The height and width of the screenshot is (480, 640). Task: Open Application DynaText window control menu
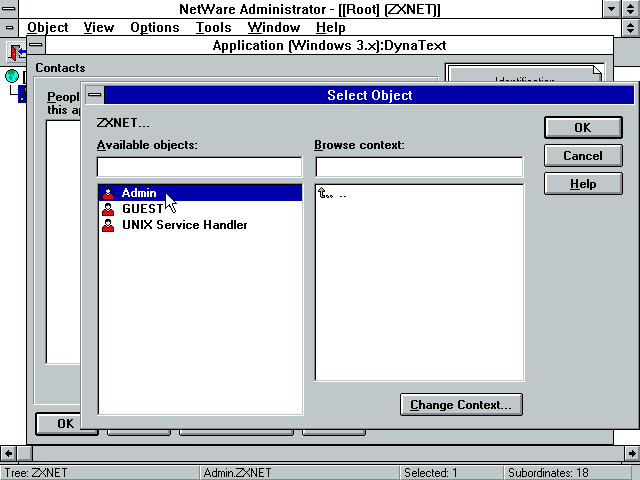click(36, 45)
